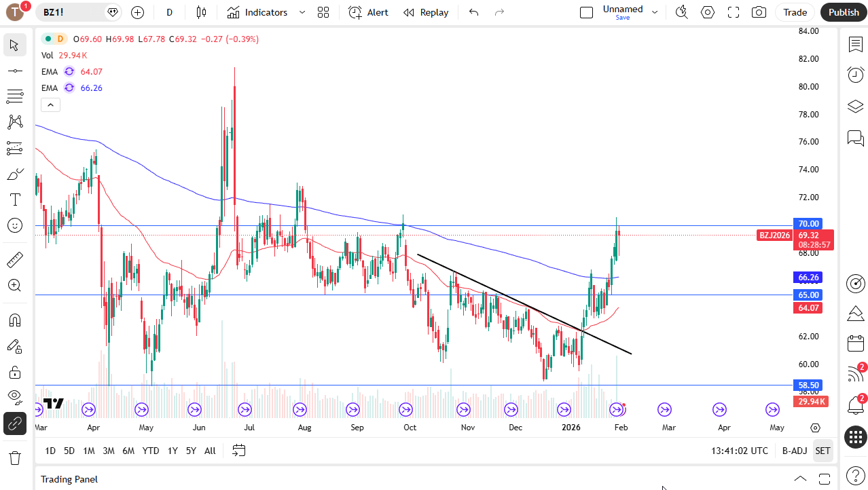
Task: Remove all drawings with the trash icon
Action: click(15, 457)
